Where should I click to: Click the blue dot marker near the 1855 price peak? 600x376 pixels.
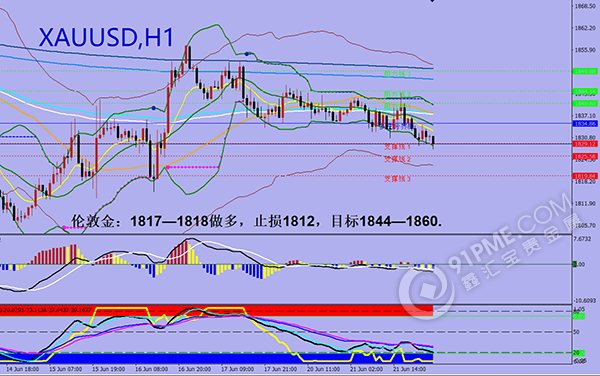(x=247, y=54)
